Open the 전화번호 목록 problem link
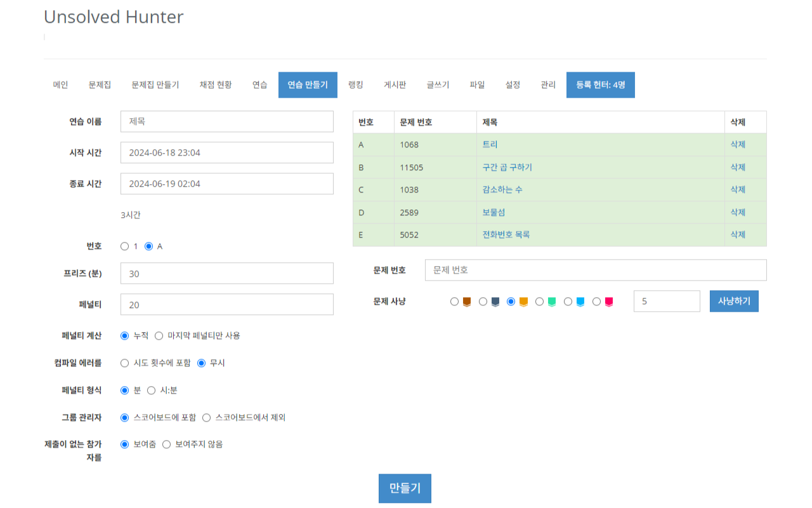The image size is (812, 508). point(506,234)
